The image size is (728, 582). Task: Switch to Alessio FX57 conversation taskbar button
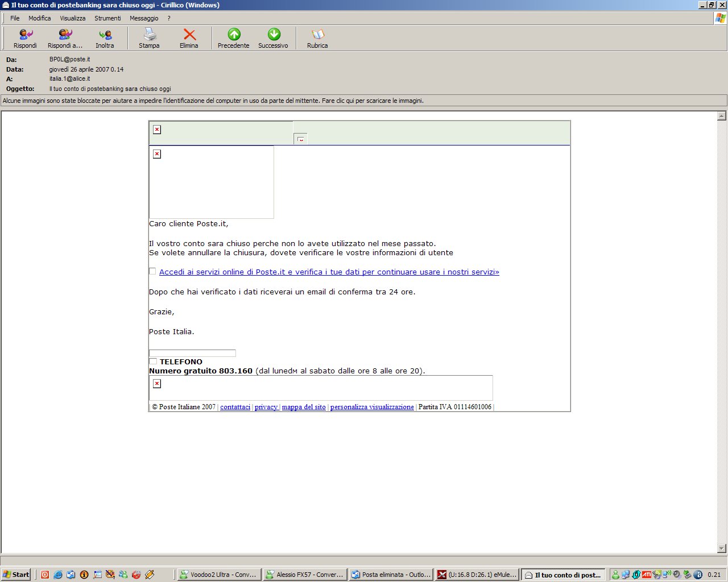[305, 575]
